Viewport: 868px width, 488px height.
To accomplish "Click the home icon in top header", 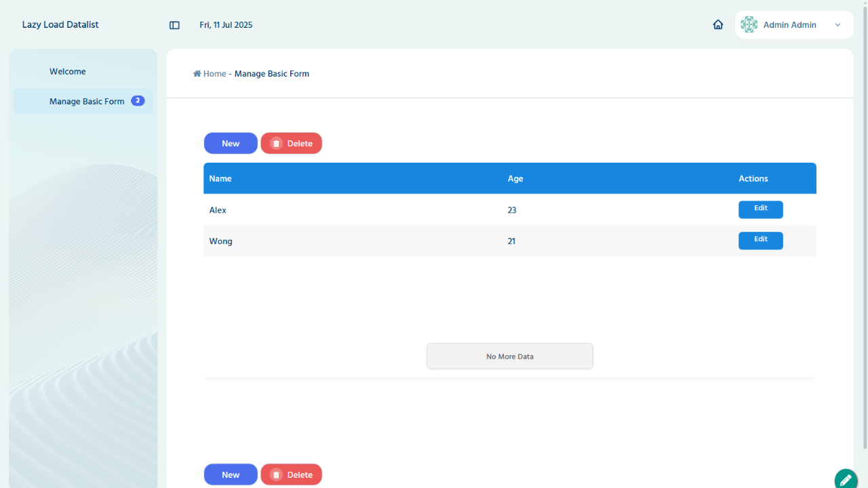I will click(718, 24).
